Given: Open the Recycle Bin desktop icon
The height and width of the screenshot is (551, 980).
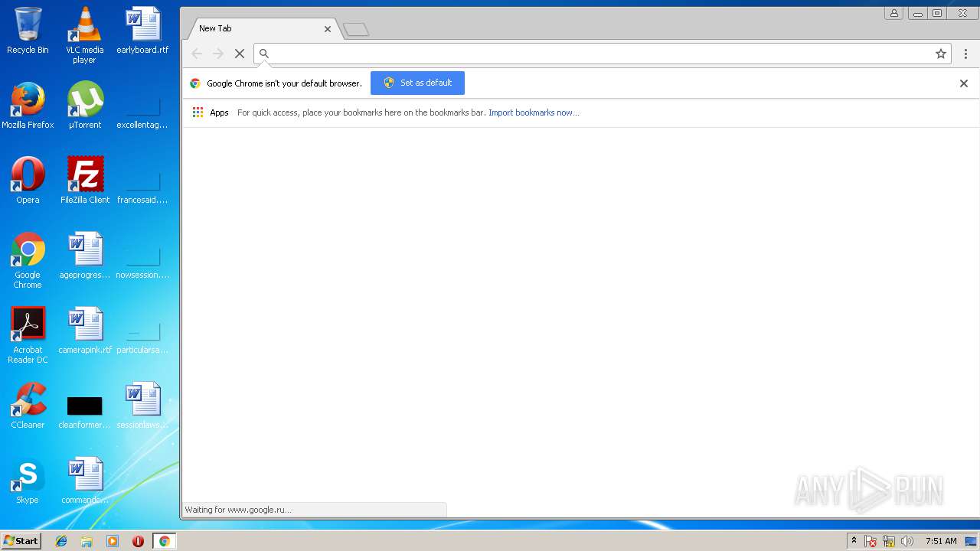Looking at the screenshot, I should pyautogui.click(x=28, y=31).
